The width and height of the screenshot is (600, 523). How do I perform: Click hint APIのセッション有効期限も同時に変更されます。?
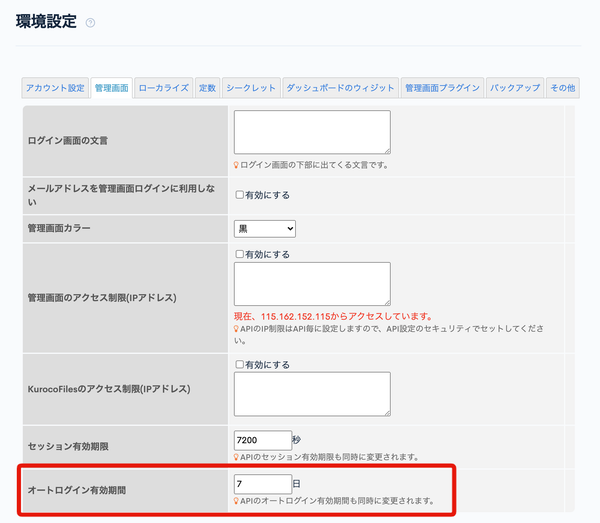point(329,457)
